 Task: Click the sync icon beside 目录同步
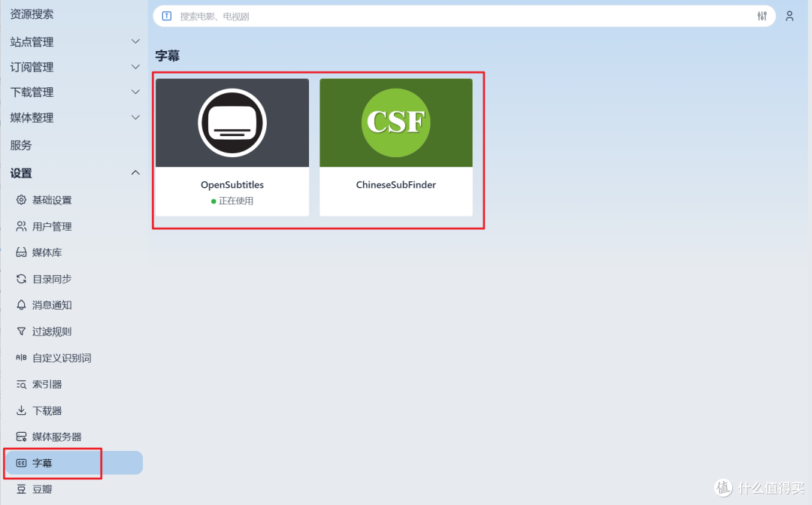(x=21, y=279)
